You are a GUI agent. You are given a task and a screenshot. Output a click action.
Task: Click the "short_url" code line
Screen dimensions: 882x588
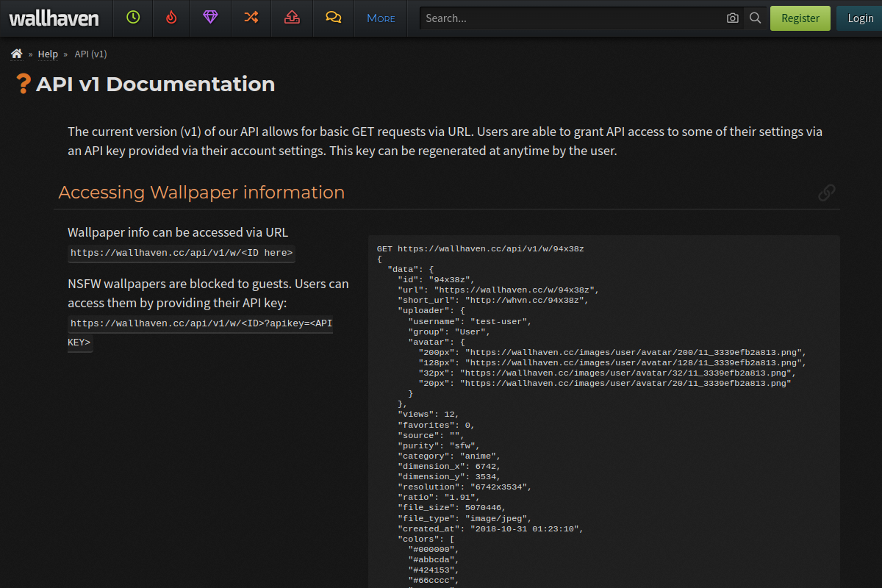[493, 301]
